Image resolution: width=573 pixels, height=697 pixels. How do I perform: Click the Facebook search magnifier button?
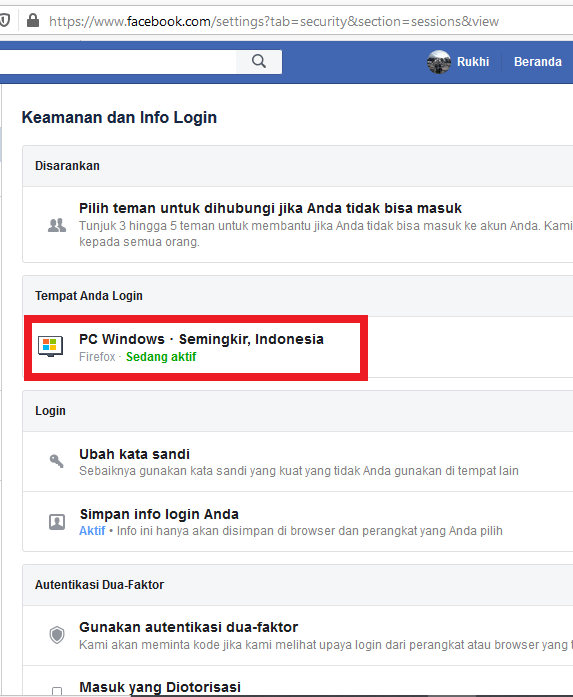point(259,61)
